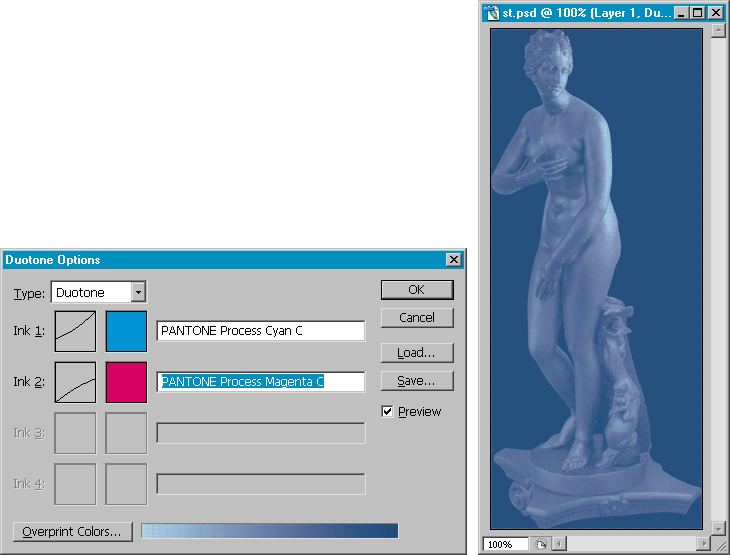Click the vertical scrollbar up arrow
This screenshot has height=555, width=730.
(x=718, y=31)
